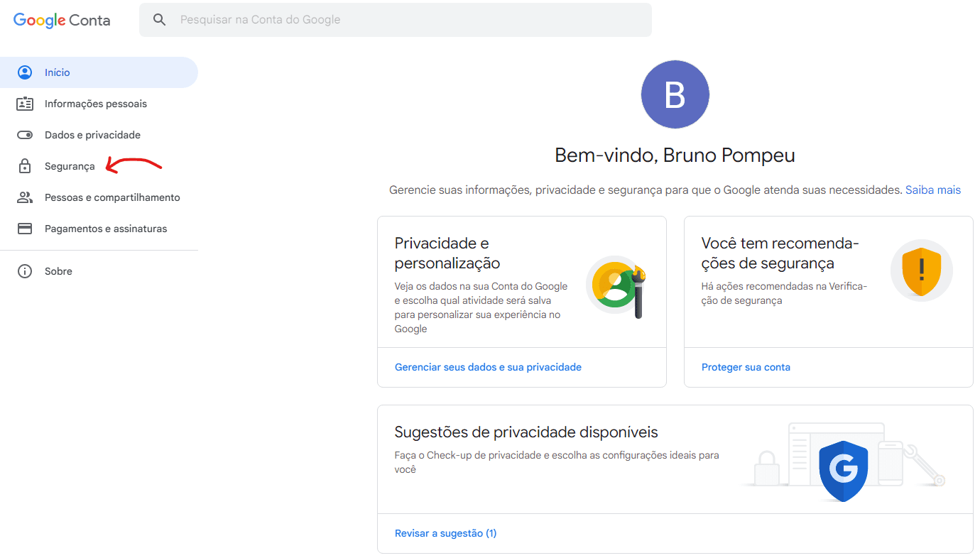Open Pessoas e compartilhamento section

coord(99,197)
